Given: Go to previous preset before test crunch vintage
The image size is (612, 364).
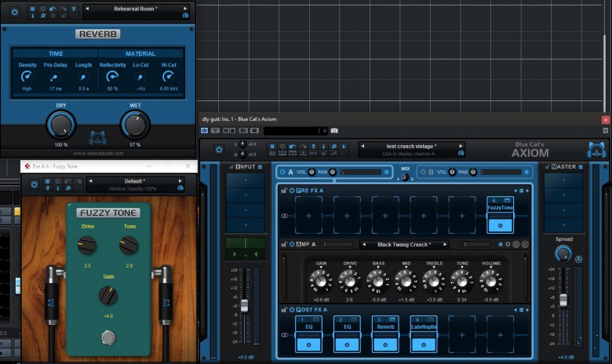Looking at the screenshot, I should [362, 146].
